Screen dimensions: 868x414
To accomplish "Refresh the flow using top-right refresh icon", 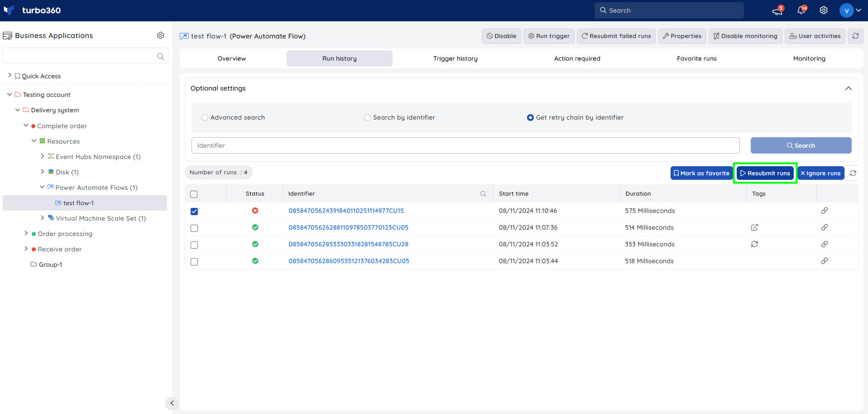I will click(x=855, y=36).
